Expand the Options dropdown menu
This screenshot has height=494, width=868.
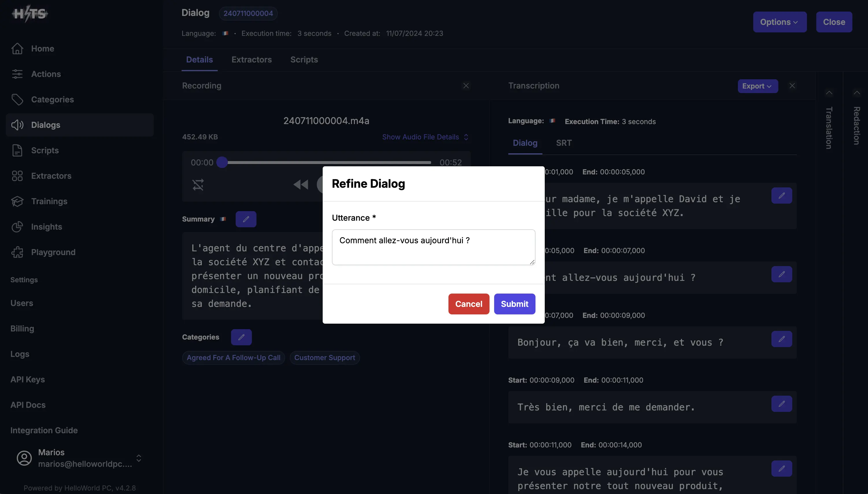click(x=780, y=21)
